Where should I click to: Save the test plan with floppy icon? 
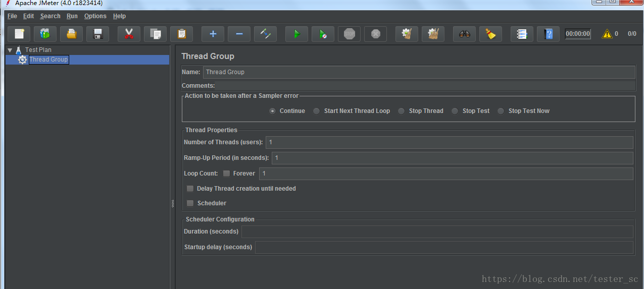pyautogui.click(x=98, y=34)
